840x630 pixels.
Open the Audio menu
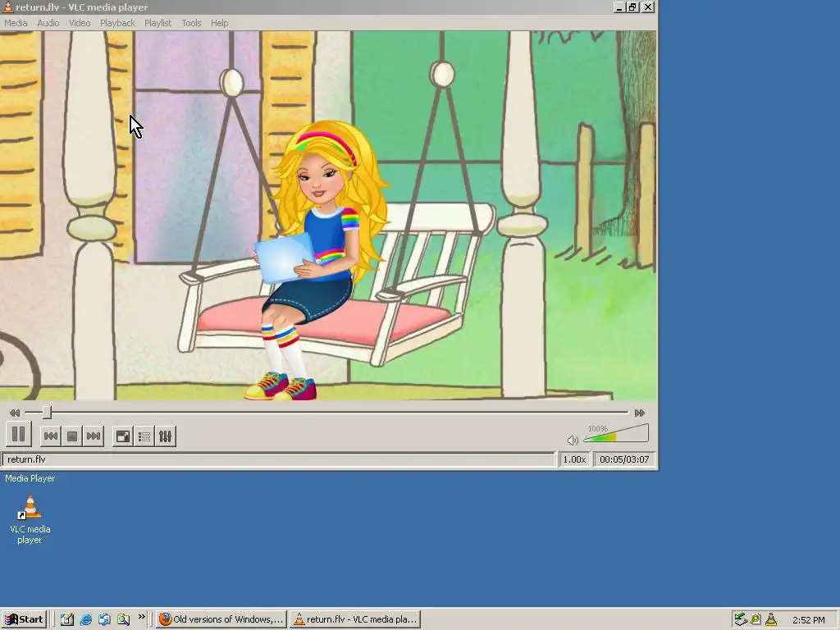click(x=48, y=23)
